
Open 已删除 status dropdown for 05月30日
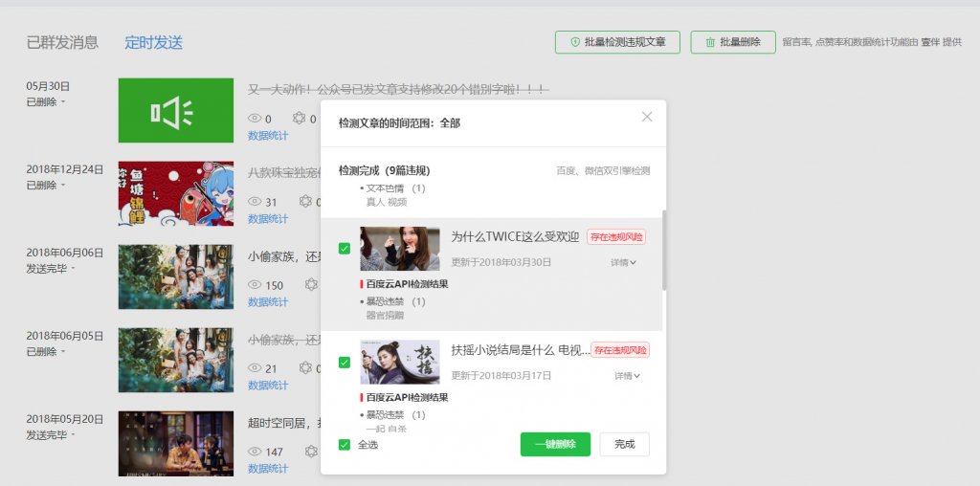(x=46, y=101)
